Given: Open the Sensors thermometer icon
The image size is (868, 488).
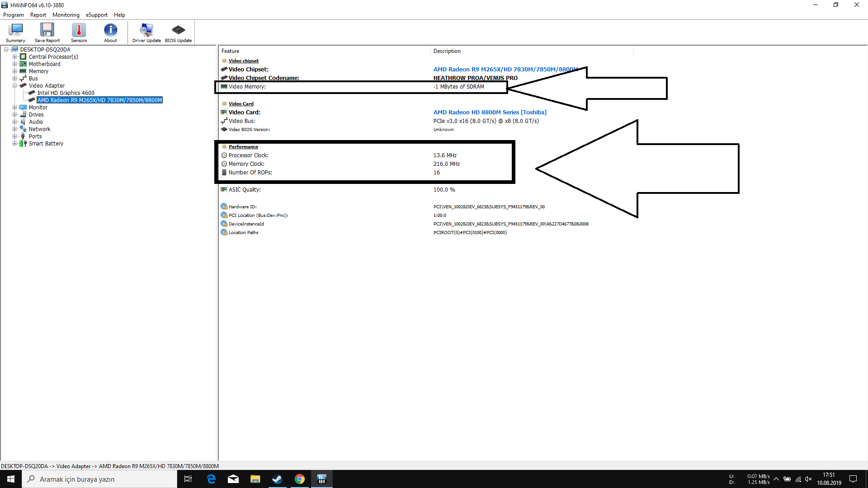Looking at the screenshot, I should point(79,33).
